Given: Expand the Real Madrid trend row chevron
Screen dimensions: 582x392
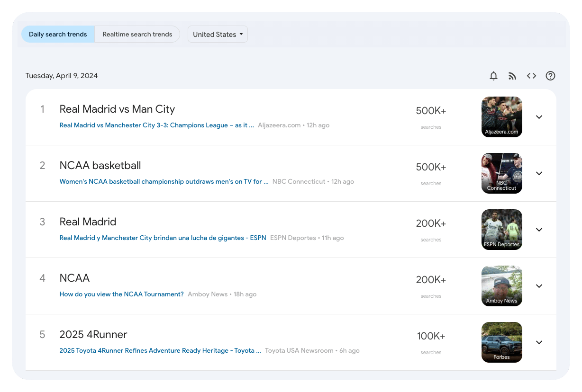Looking at the screenshot, I should pyautogui.click(x=539, y=230).
